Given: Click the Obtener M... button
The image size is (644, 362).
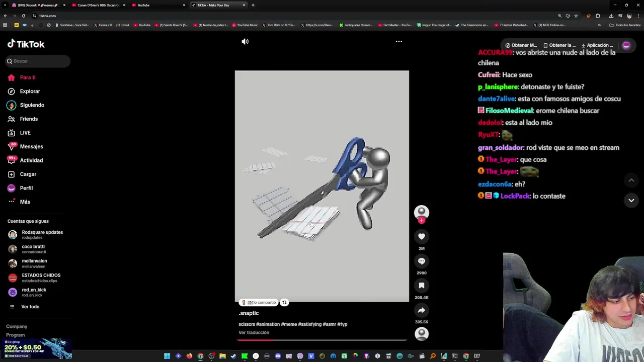Looking at the screenshot, I should [x=521, y=45].
